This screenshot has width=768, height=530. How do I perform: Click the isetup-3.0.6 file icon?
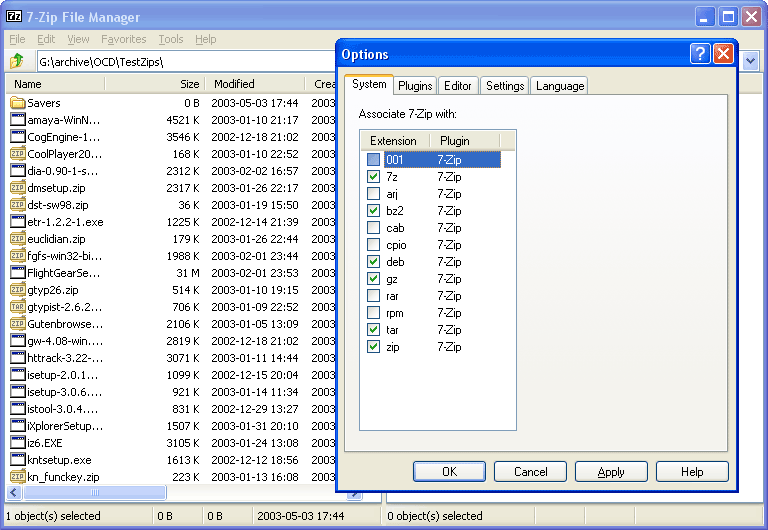click(x=18, y=391)
